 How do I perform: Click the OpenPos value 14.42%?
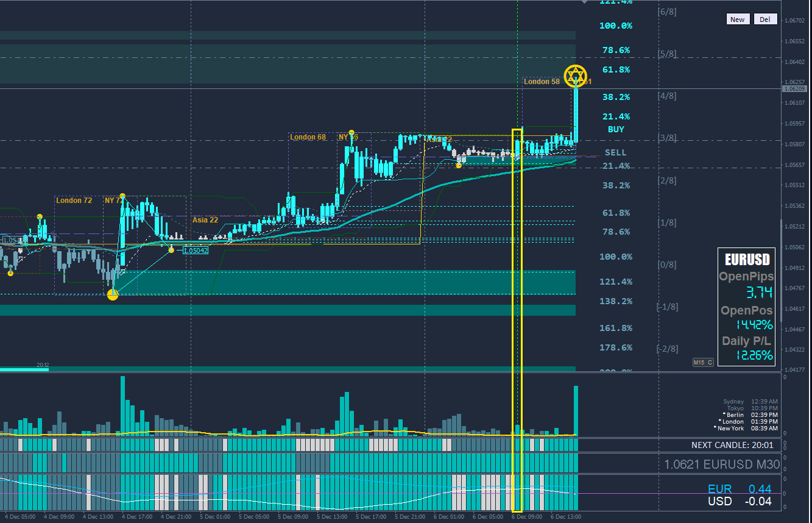click(x=754, y=324)
